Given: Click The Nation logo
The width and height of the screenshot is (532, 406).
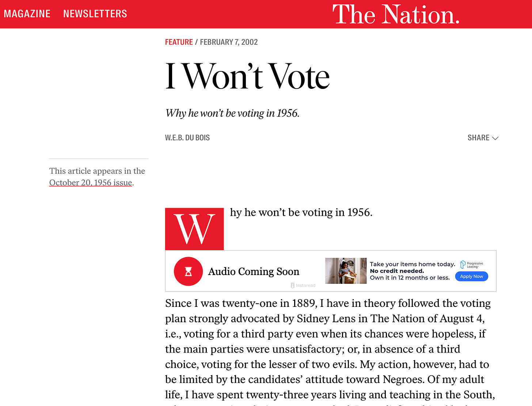Looking at the screenshot, I should point(396,15).
